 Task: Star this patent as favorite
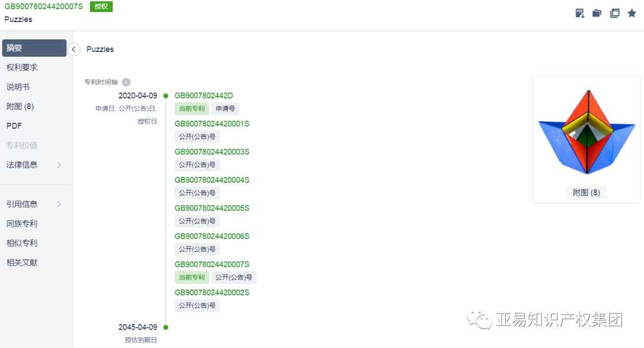(x=631, y=13)
